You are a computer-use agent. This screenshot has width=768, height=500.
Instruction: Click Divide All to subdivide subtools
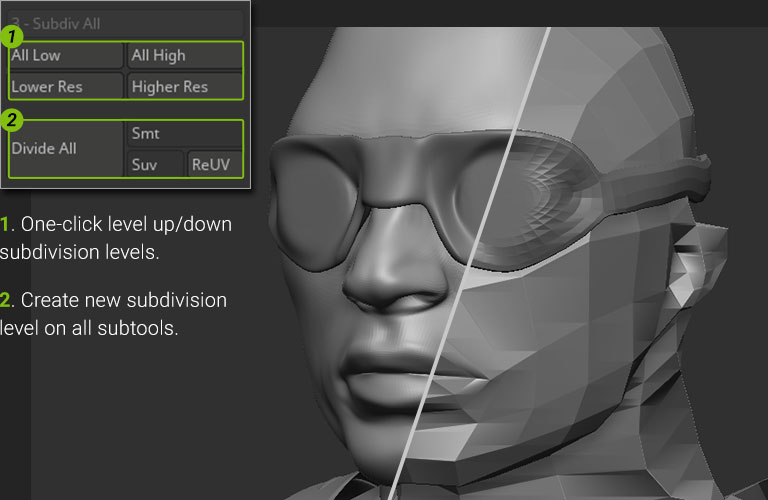[66, 148]
